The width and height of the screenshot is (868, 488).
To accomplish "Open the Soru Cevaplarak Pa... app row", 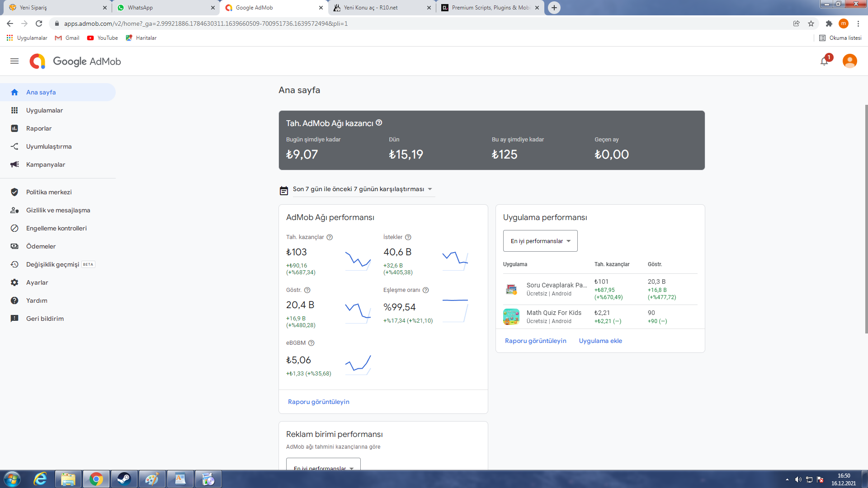I will click(600, 289).
